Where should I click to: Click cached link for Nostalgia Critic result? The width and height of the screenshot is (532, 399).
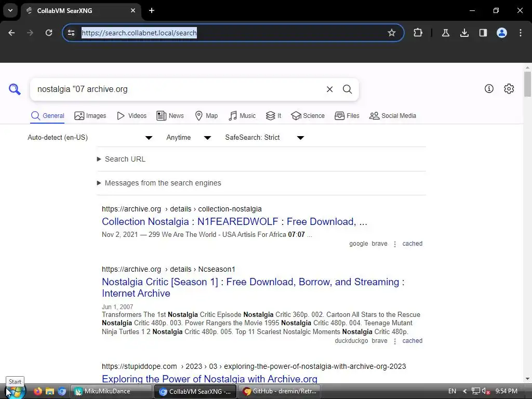point(412,341)
